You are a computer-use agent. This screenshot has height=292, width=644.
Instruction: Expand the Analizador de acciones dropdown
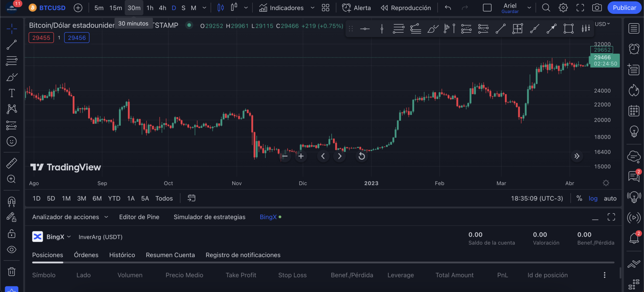pyautogui.click(x=106, y=217)
